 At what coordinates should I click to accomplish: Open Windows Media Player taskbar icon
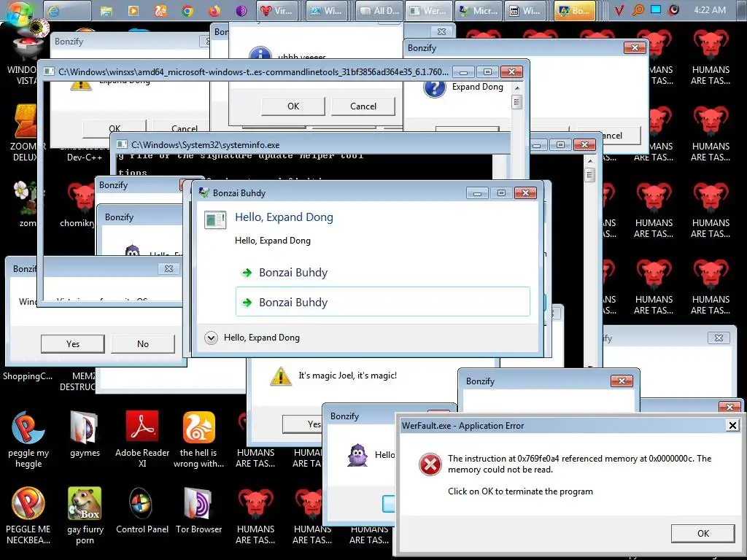(133, 10)
